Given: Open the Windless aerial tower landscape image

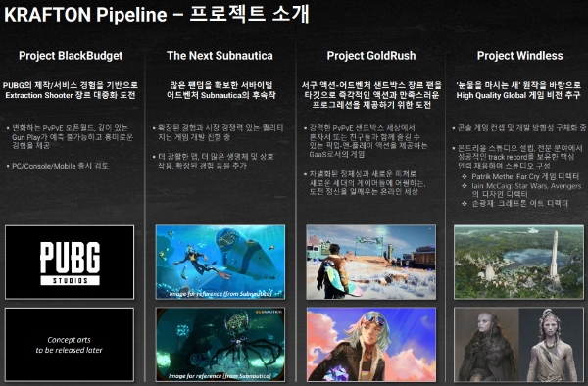Looking at the screenshot, I should click(518, 262).
